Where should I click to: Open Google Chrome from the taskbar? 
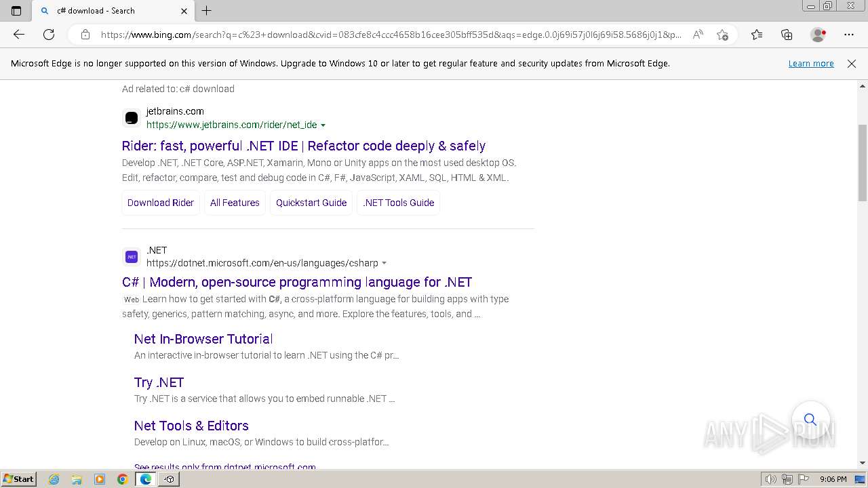(122, 479)
